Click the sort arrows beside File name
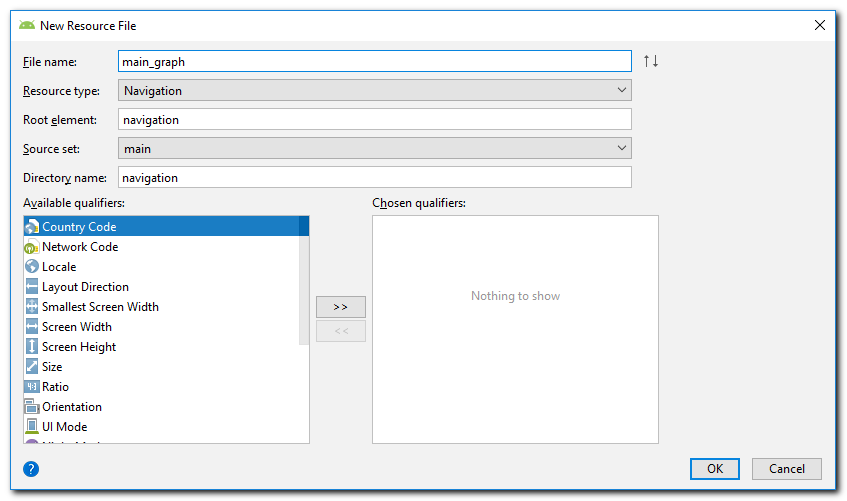The width and height of the screenshot is (847, 501). point(651,61)
